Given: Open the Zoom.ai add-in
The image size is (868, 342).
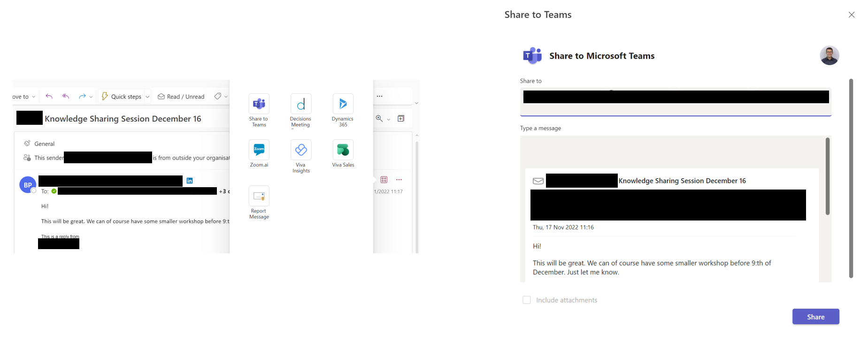Looking at the screenshot, I should click(x=259, y=150).
